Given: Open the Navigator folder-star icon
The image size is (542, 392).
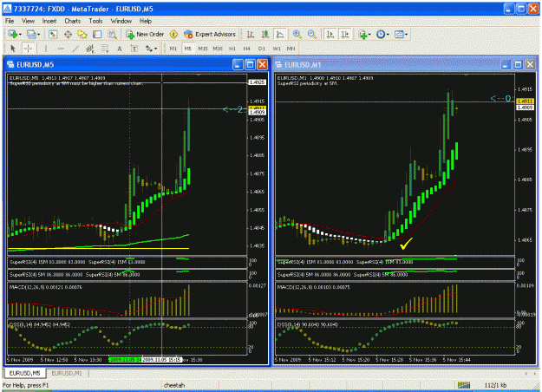Looking at the screenshot, I should coord(82,34).
